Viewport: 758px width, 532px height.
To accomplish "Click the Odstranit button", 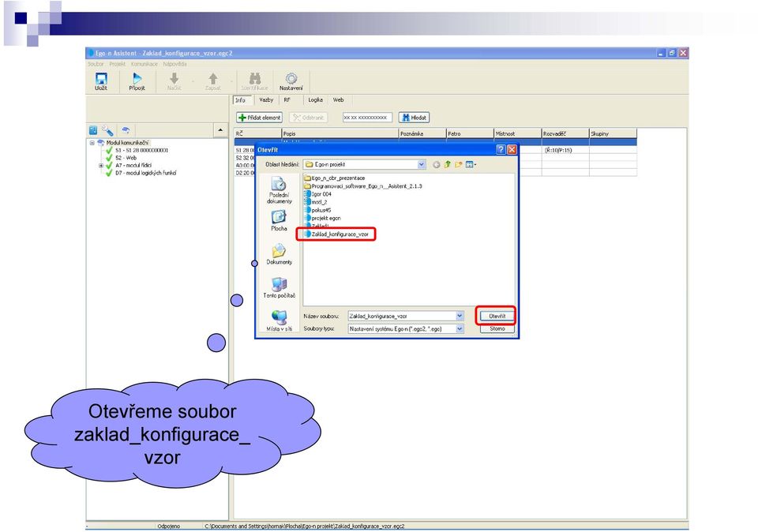I will [309, 118].
